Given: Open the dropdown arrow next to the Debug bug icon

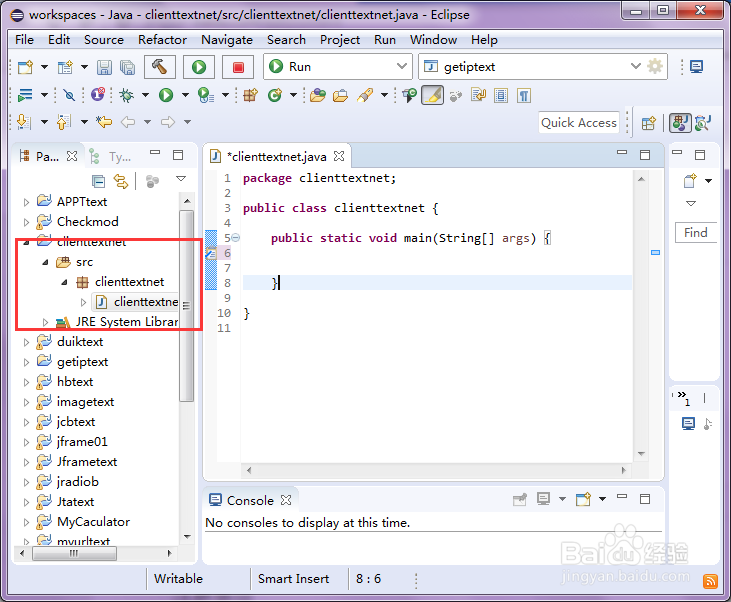Looking at the screenshot, I should coord(145,95).
